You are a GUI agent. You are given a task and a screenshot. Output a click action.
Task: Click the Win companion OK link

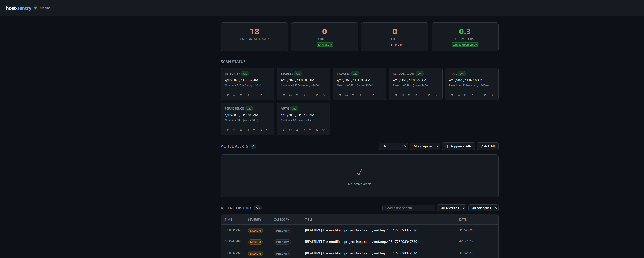tap(465, 44)
